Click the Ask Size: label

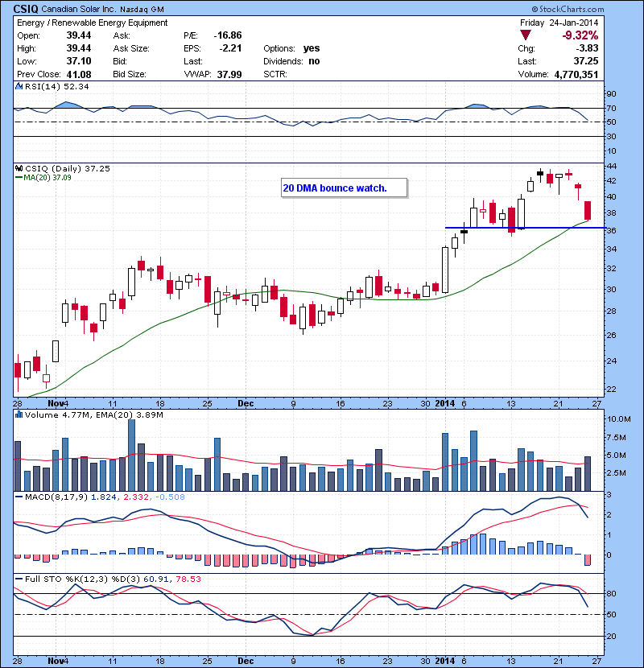coord(131,48)
